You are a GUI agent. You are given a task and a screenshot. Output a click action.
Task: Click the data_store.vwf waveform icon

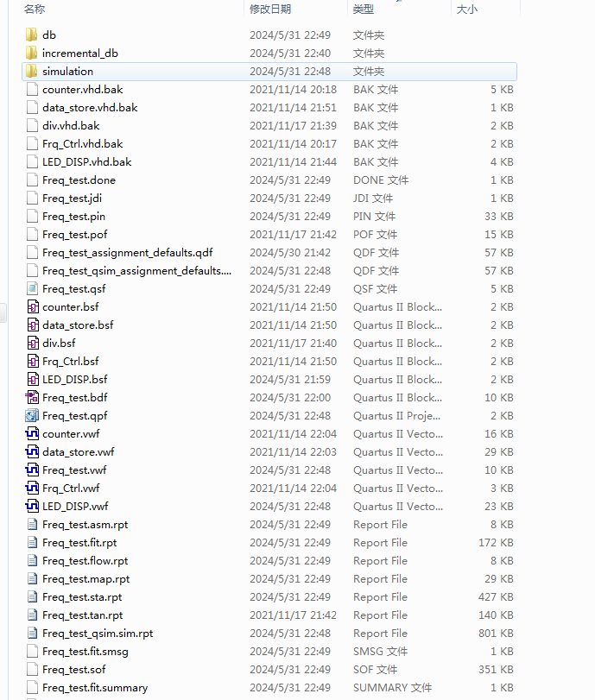point(32,452)
